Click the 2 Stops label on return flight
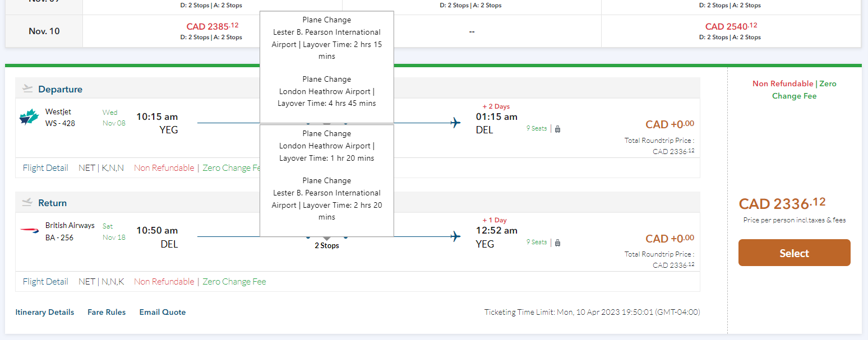 click(326, 246)
